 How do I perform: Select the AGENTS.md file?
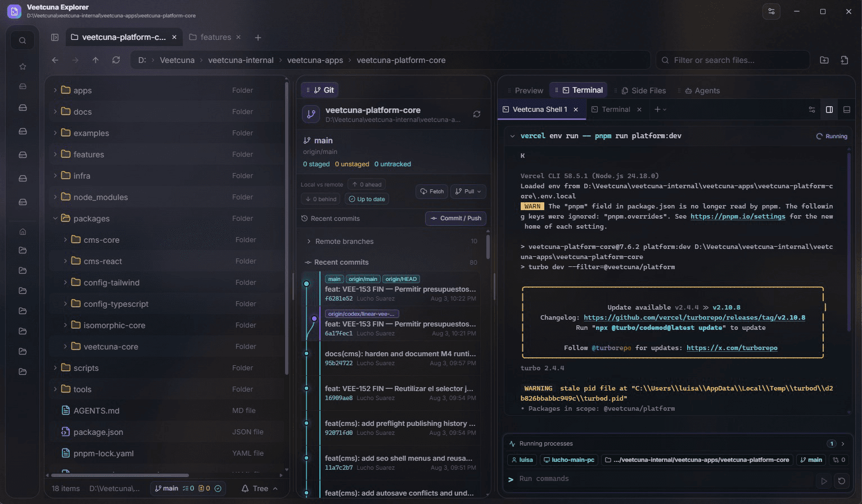coord(166,411)
